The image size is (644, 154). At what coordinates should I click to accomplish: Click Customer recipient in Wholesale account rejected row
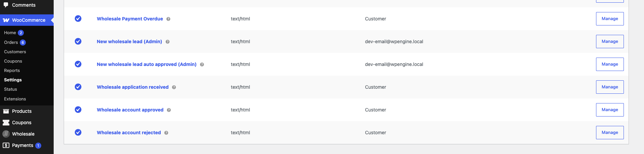(x=376, y=133)
